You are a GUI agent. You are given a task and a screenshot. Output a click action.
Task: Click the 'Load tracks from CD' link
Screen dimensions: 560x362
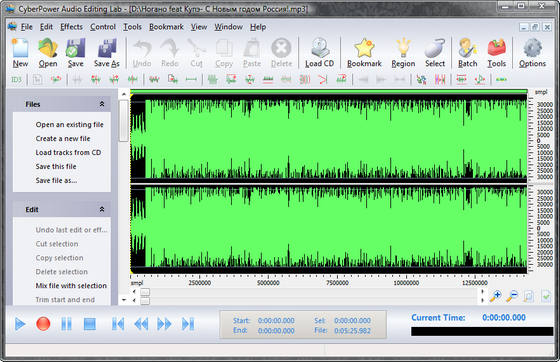[68, 152]
